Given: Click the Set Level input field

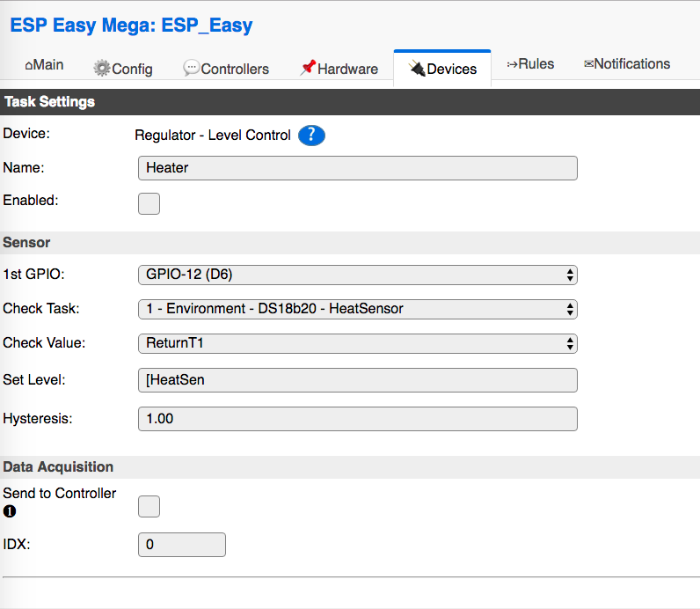Looking at the screenshot, I should click(x=358, y=380).
